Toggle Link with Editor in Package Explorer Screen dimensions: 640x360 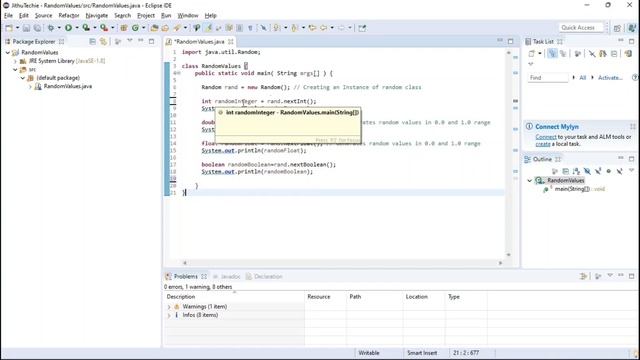tap(103, 41)
